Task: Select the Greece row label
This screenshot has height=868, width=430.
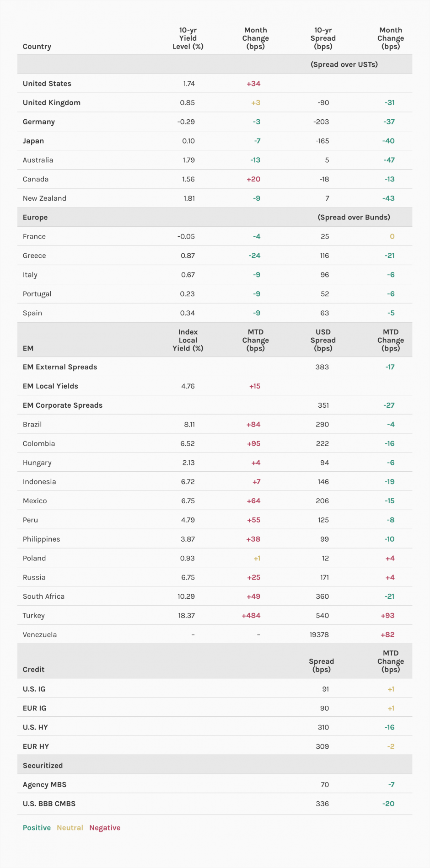Action: pos(34,256)
